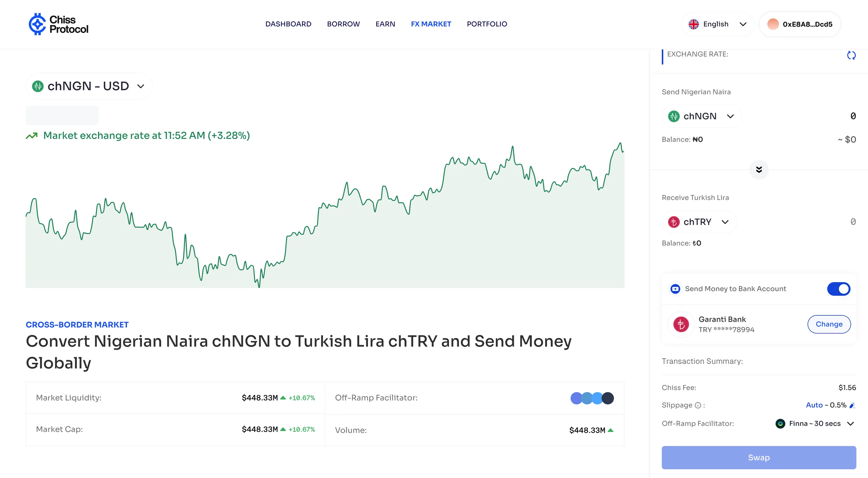Click the Finna facilitator icon
The image size is (868, 478).
tap(781, 423)
